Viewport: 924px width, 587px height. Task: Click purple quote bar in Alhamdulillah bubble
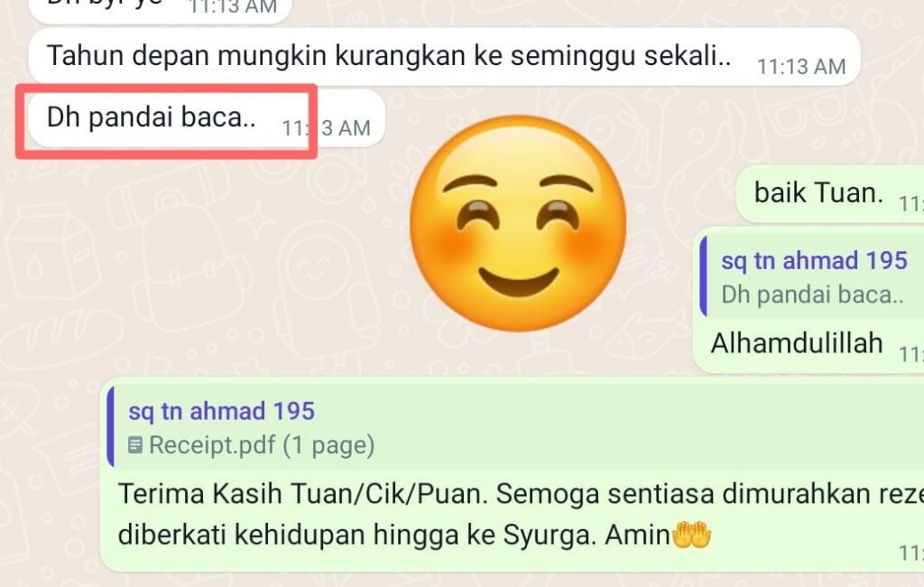[x=703, y=278]
